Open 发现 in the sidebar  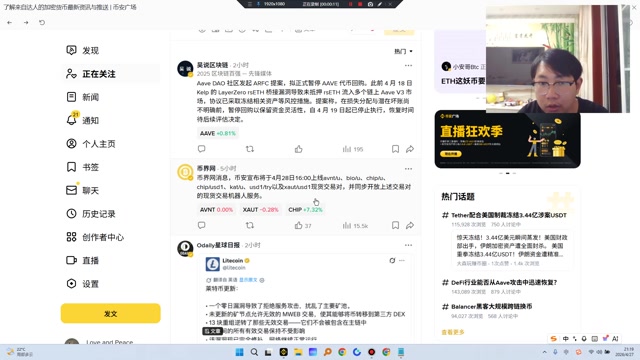[82, 50]
